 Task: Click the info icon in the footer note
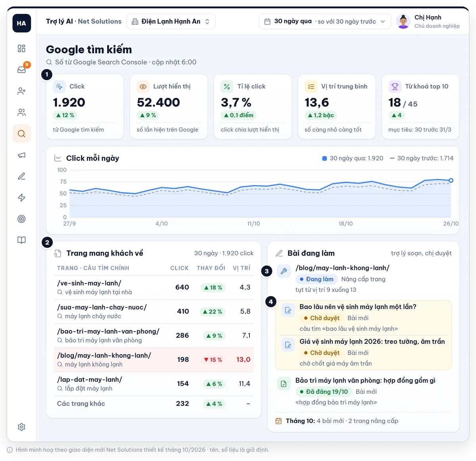coord(10,450)
